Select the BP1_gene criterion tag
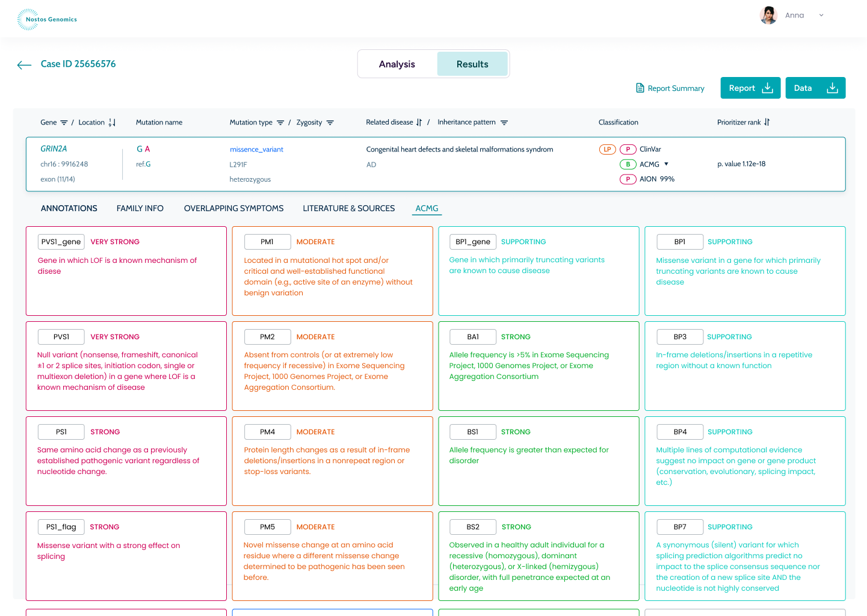This screenshot has width=867, height=616. (x=473, y=242)
